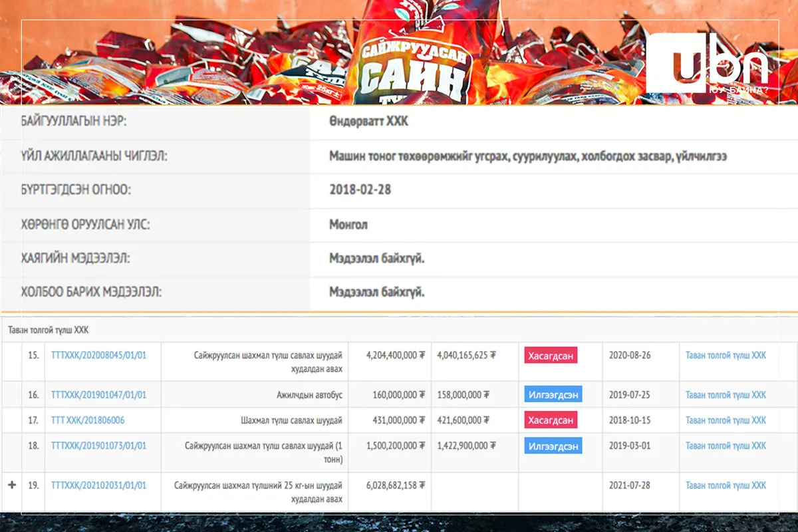Open Таван толгой түлш ХХК link in row 16

tap(726, 395)
